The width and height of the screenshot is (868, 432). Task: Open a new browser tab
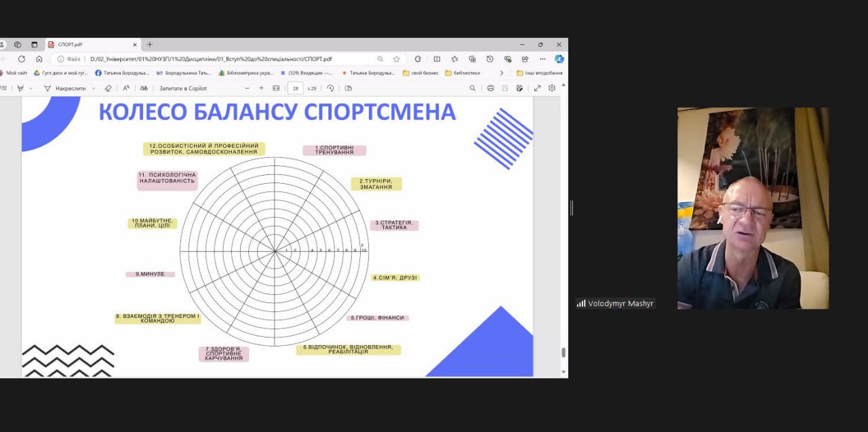[x=150, y=45]
